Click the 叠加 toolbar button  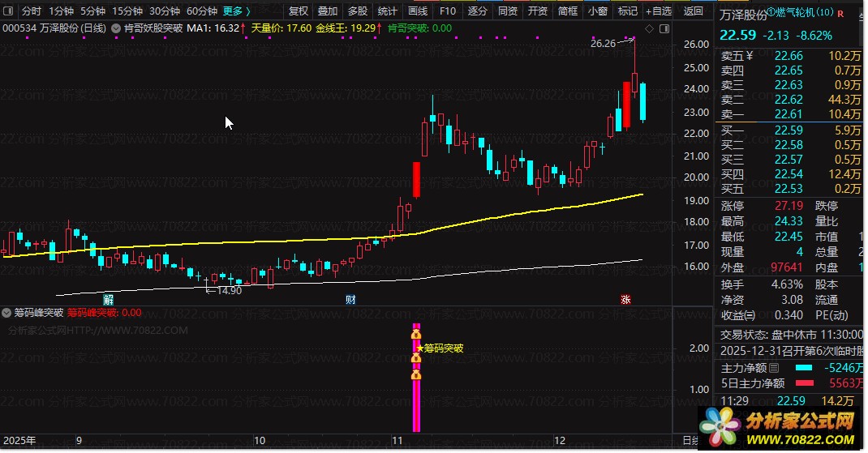click(x=328, y=11)
